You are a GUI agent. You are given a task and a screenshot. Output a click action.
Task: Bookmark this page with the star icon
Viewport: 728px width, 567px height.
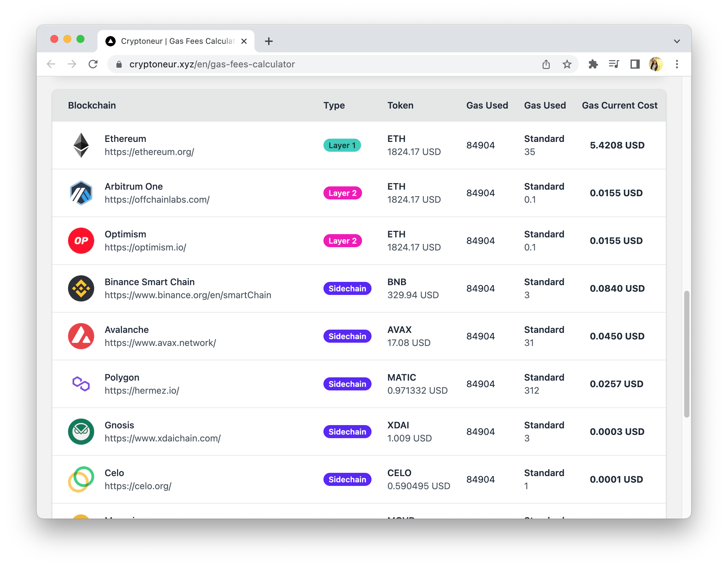pyautogui.click(x=567, y=64)
